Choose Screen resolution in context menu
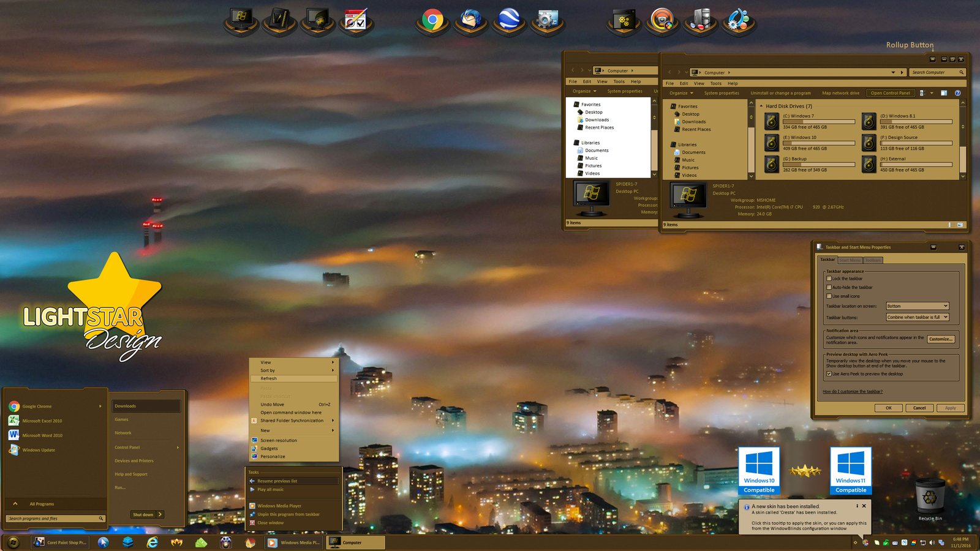980x551 pixels. tap(294, 440)
